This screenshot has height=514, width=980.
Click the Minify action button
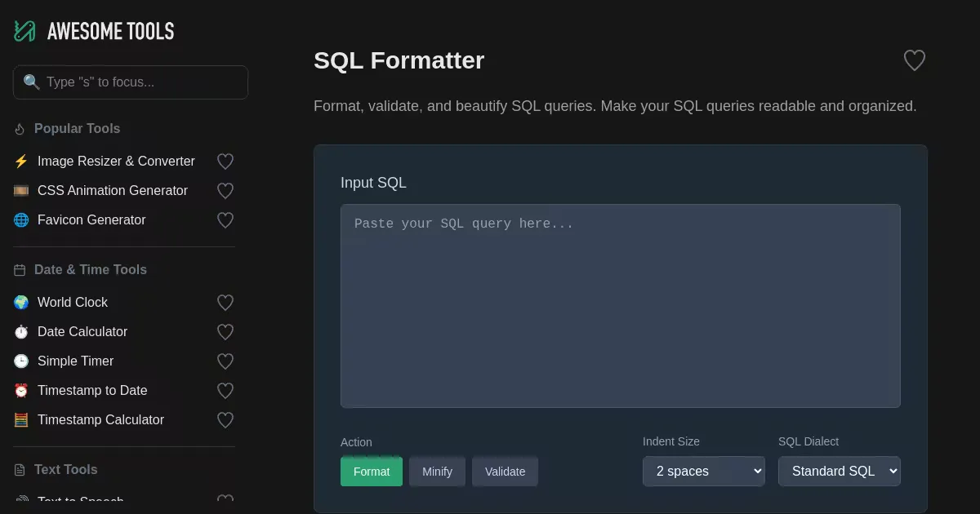point(437,472)
